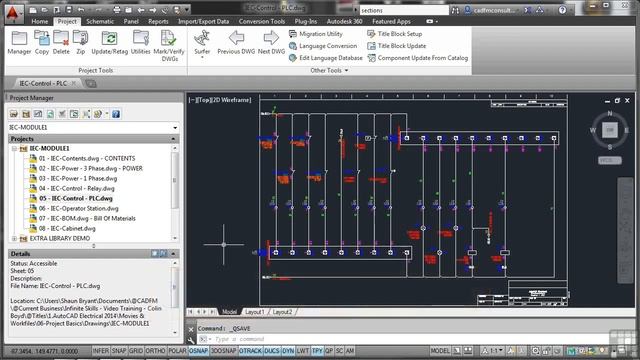640x360 pixels.
Task: Select 01 - IEC-Contents.dwg in tree
Action: (x=87, y=158)
